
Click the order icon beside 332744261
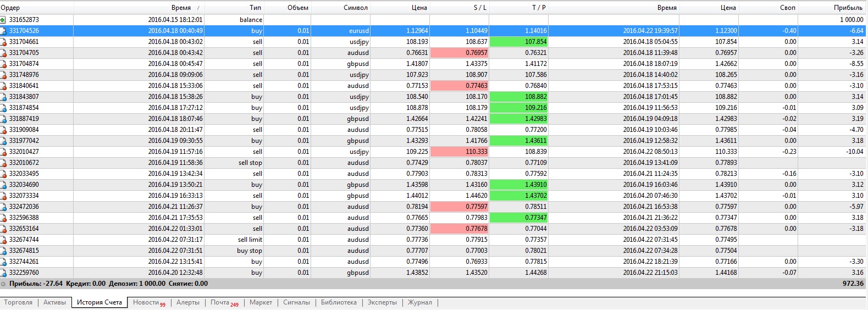click(x=3, y=262)
